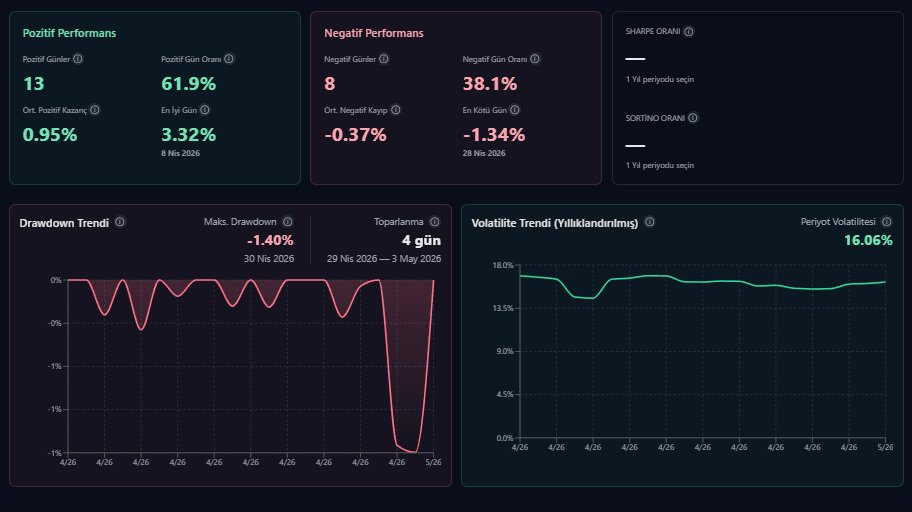
Task: Click the 28 Nis 2026 date label
Action: 484,154
